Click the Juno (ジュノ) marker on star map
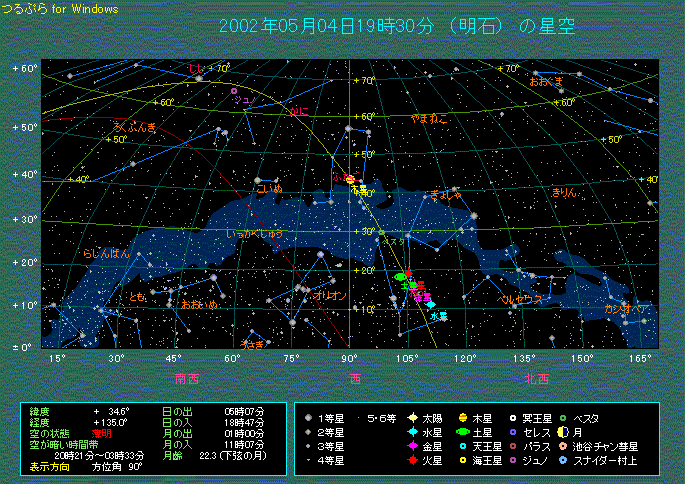Viewport: 685px width, 484px height. [233, 92]
